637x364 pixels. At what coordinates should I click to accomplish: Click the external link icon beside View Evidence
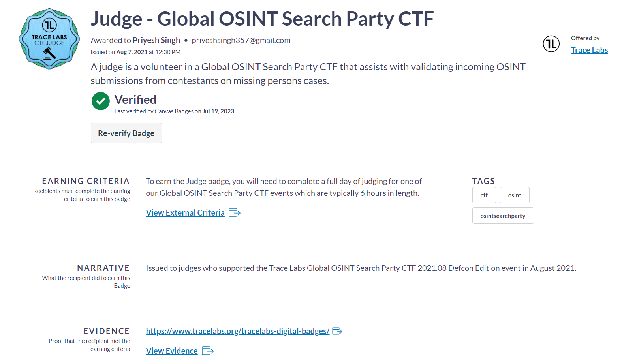pyautogui.click(x=208, y=351)
